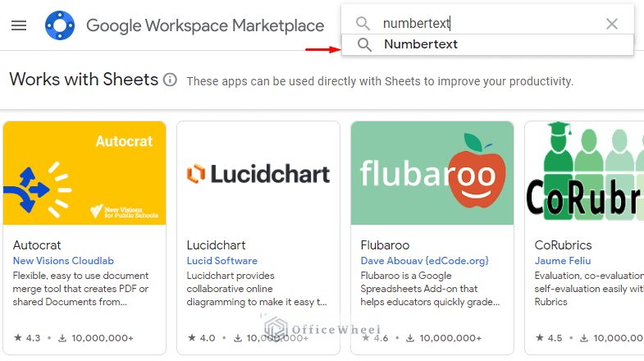Open the Flubaroo apple banner thumbnail
The height and width of the screenshot is (361, 644).
[432, 173]
